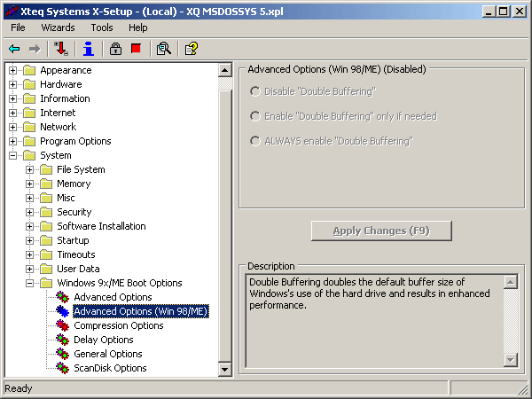Click the Program Options folder icon

click(x=29, y=142)
